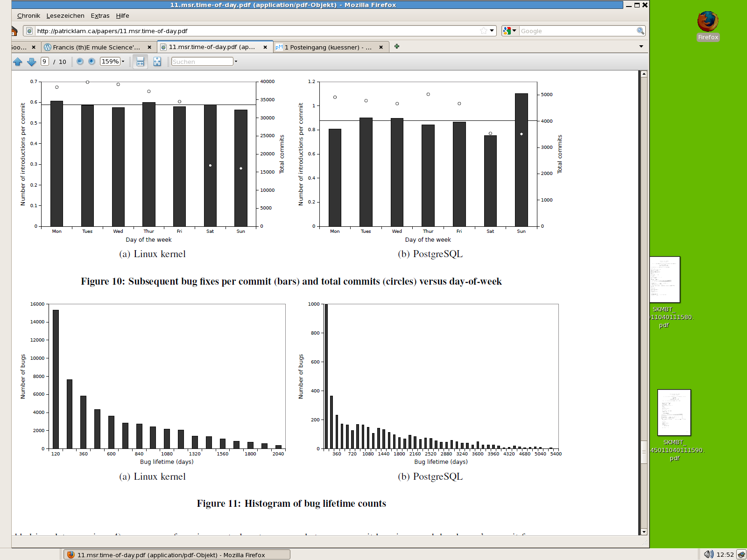747x560 pixels.
Task: Switch to the Francis (th)E mule Science tab
Action: tap(96, 47)
